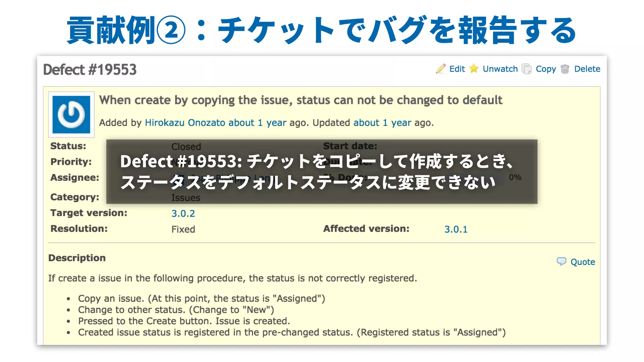Click the pencil Edit icon

tap(441, 69)
